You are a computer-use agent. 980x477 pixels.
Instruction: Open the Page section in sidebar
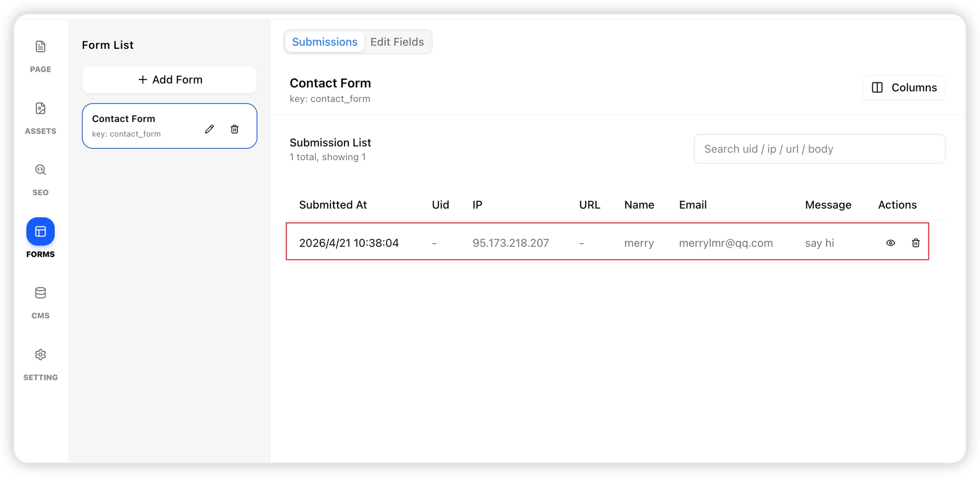tap(41, 47)
